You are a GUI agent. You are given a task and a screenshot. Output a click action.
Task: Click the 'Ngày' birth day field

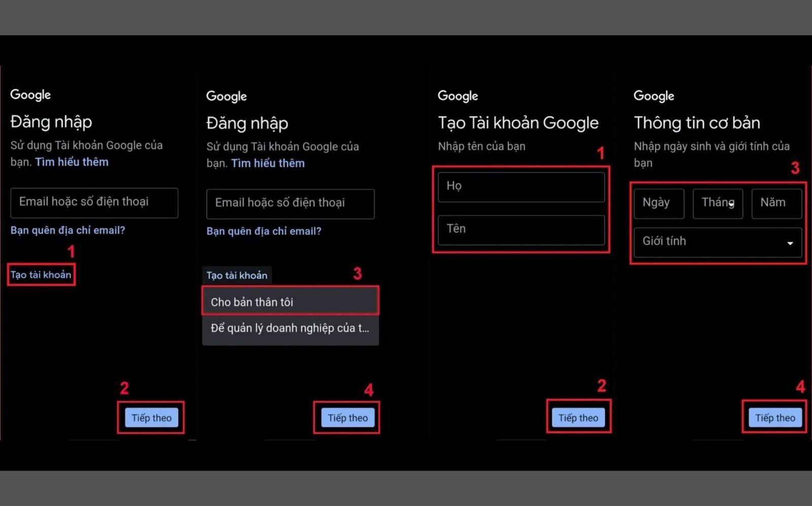tap(659, 203)
